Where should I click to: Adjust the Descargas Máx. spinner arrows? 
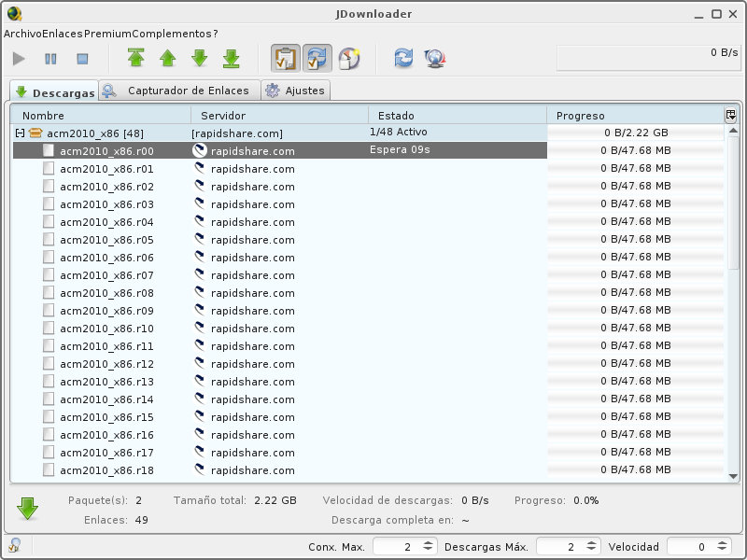(591, 546)
